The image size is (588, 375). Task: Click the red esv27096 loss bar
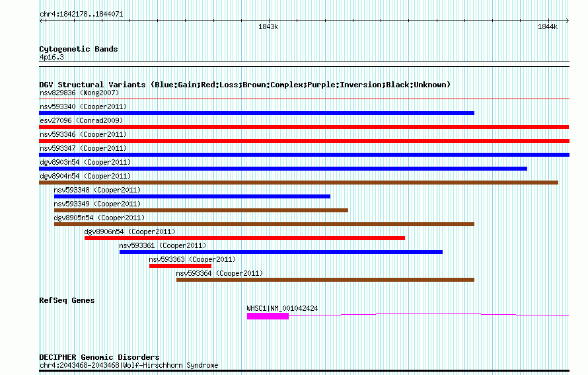pyautogui.click(x=304, y=127)
